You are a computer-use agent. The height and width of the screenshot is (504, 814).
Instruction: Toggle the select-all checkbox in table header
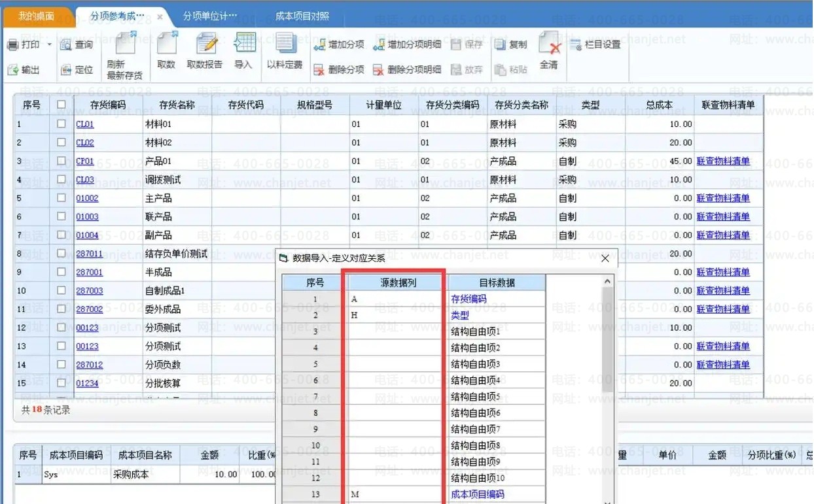(62, 105)
